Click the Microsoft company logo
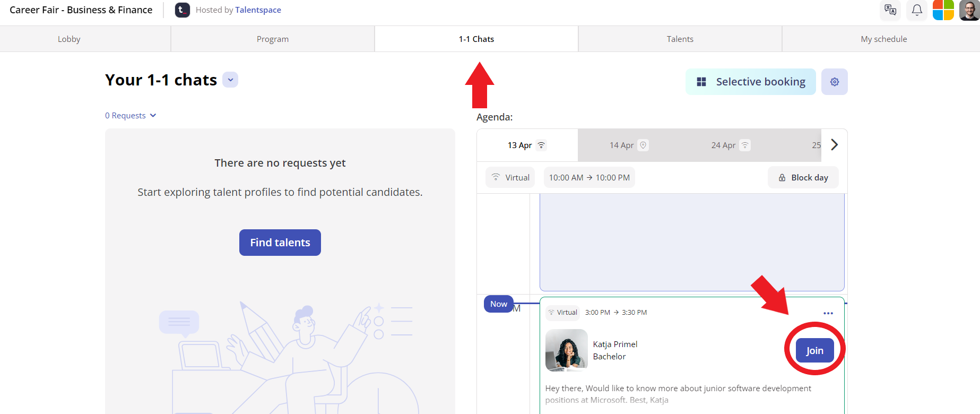 pyautogui.click(x=943, y=10)
